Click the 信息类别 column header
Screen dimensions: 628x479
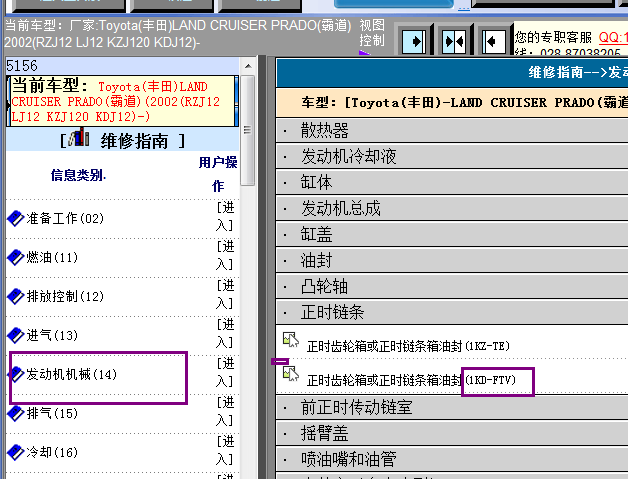(x=78, y=175)
